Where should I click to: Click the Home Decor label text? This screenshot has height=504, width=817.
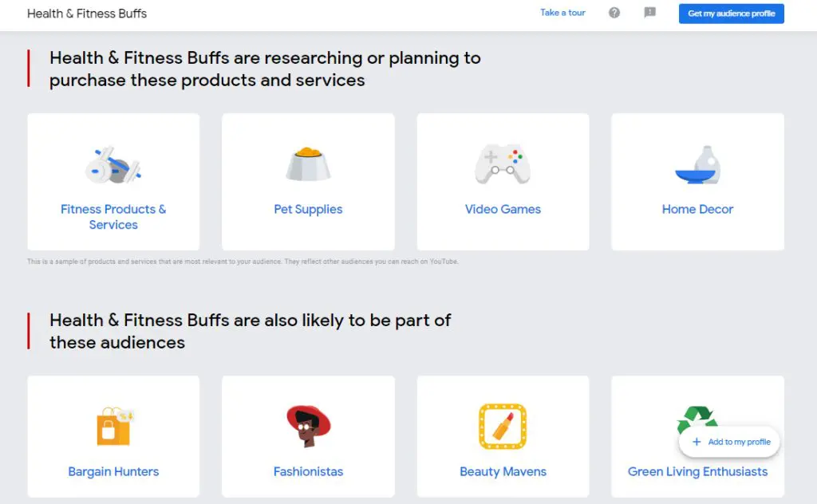(697, 209)
